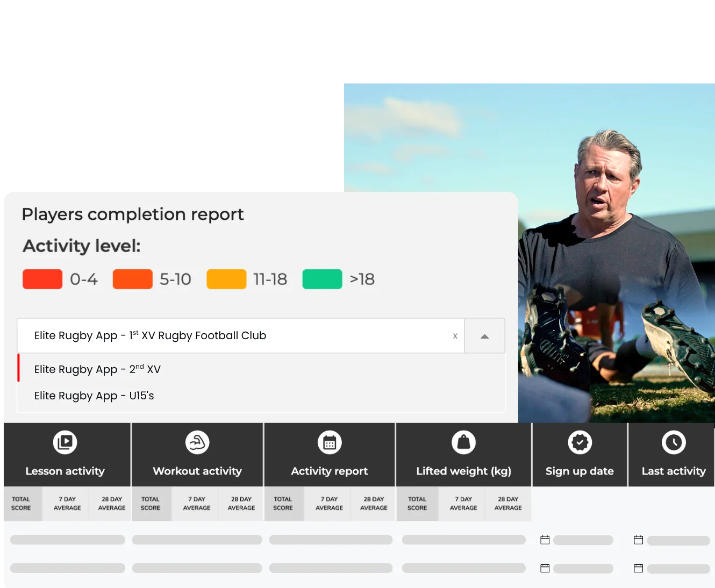Click the yellow 11-18 activity swatch
This screenshot has height=588, width=715.
pos(226,279)
